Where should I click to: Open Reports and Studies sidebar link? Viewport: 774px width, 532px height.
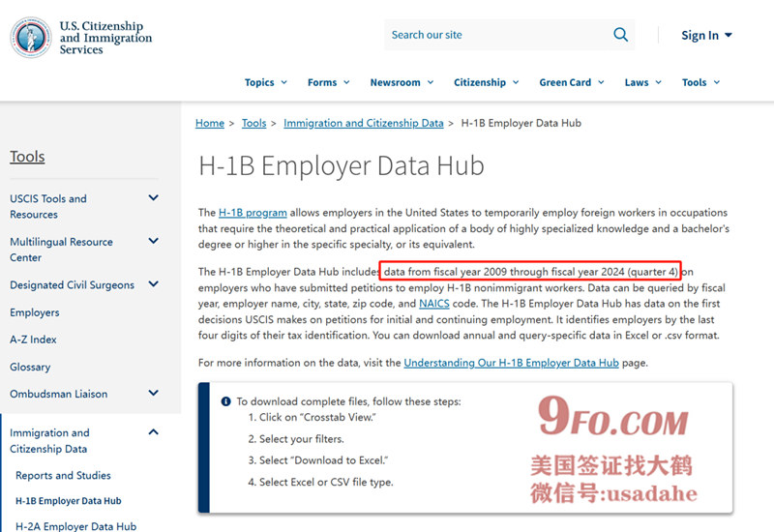coord(63,475)
